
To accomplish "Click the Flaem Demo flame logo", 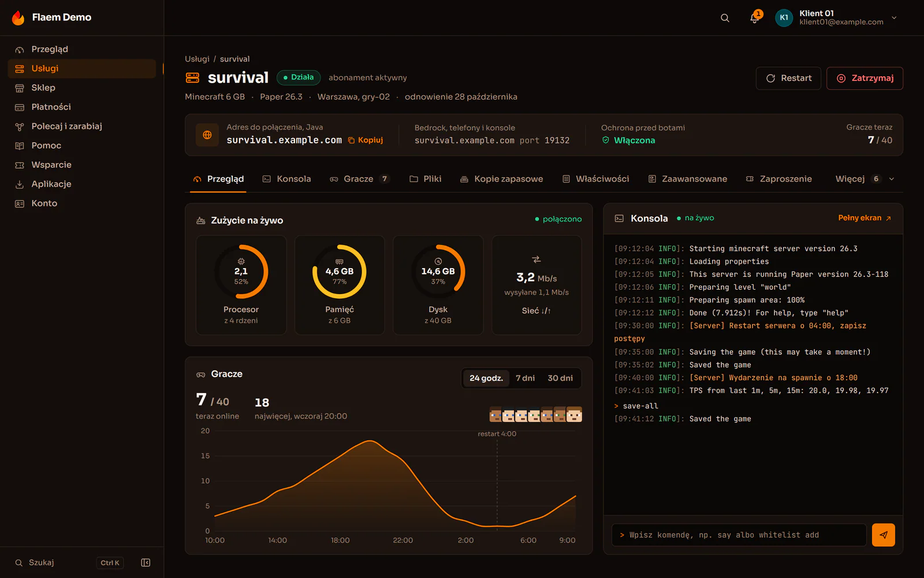I will point(18,17).
